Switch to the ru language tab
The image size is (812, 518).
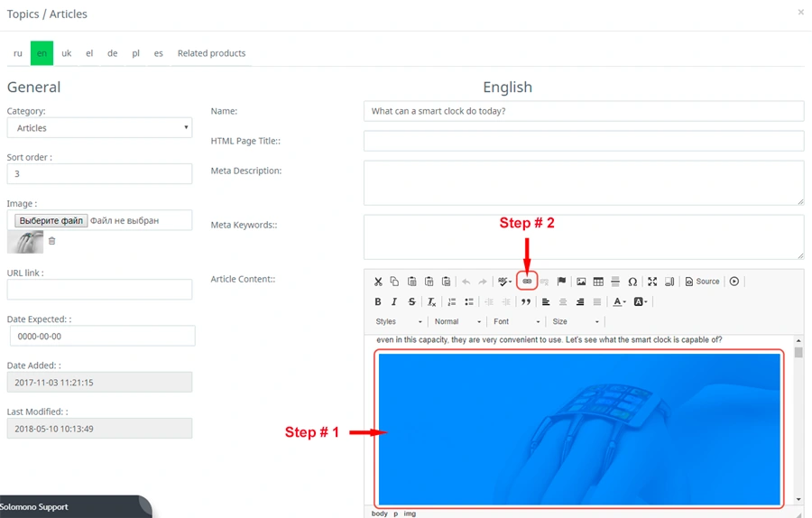point(17,53)
